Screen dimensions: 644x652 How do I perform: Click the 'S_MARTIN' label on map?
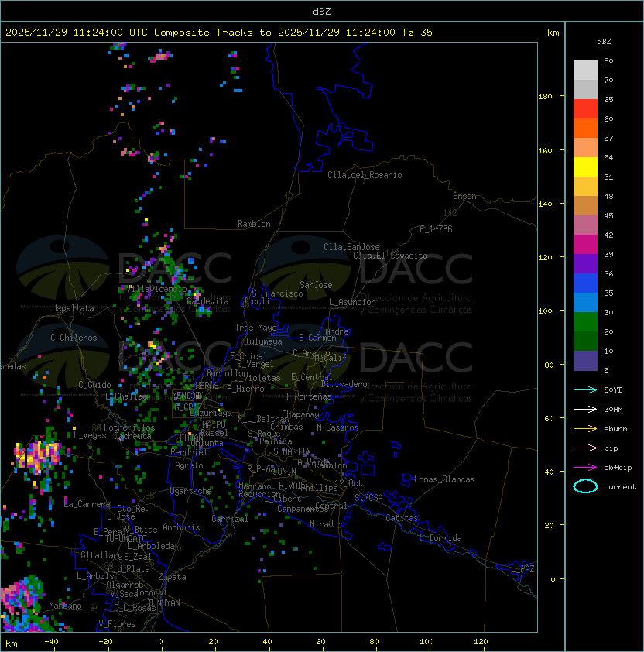(292, 451)
